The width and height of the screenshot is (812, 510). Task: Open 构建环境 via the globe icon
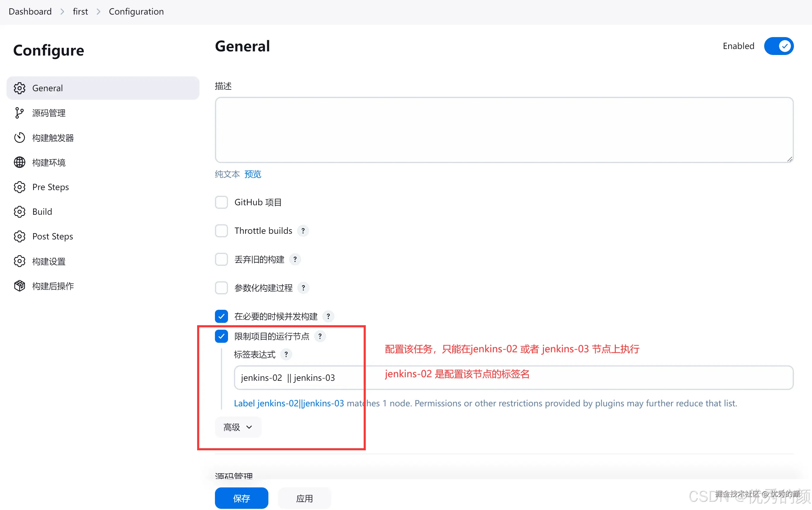[19, 162]
